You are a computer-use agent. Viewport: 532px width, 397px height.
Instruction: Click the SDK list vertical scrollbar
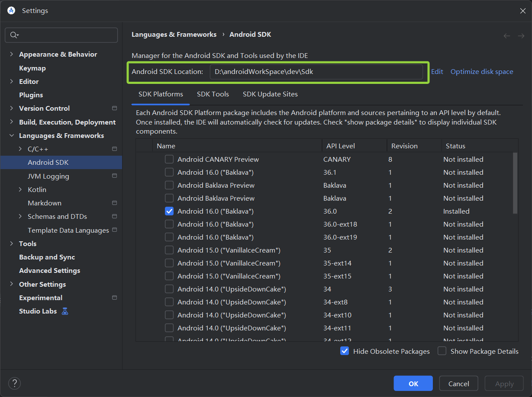[x=515, y=183]
